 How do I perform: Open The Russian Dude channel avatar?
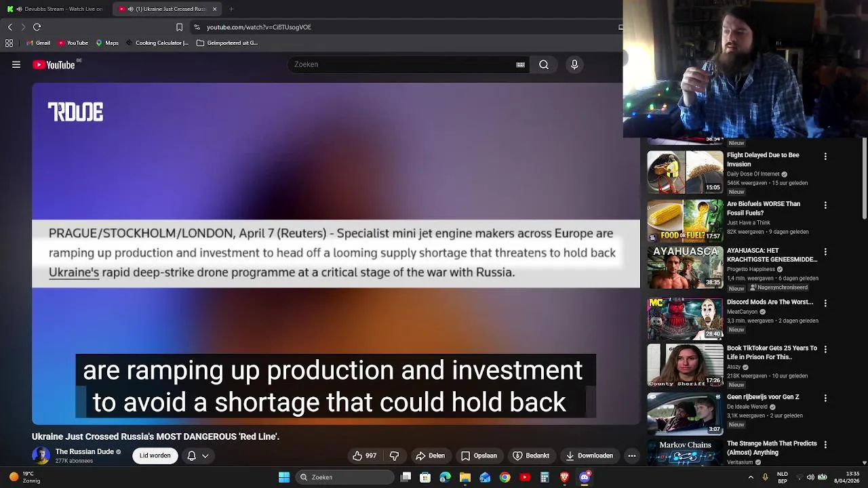(x=41, y=455)
